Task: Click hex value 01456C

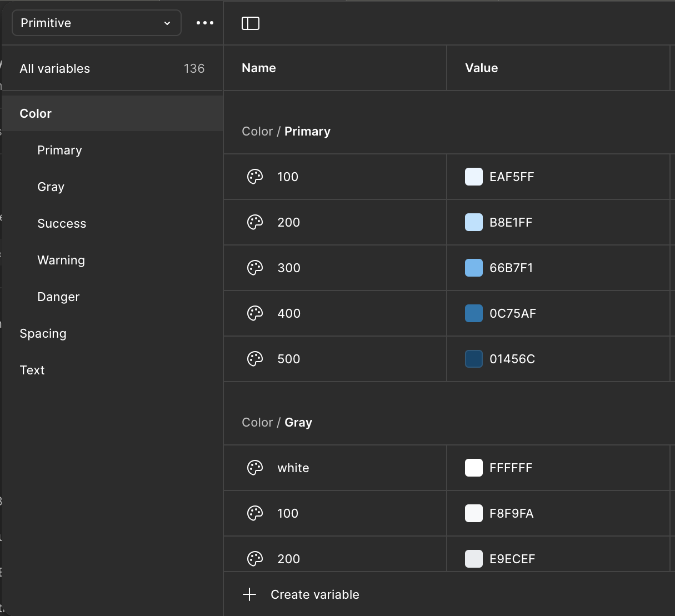Action: click(x=512, y=359)
